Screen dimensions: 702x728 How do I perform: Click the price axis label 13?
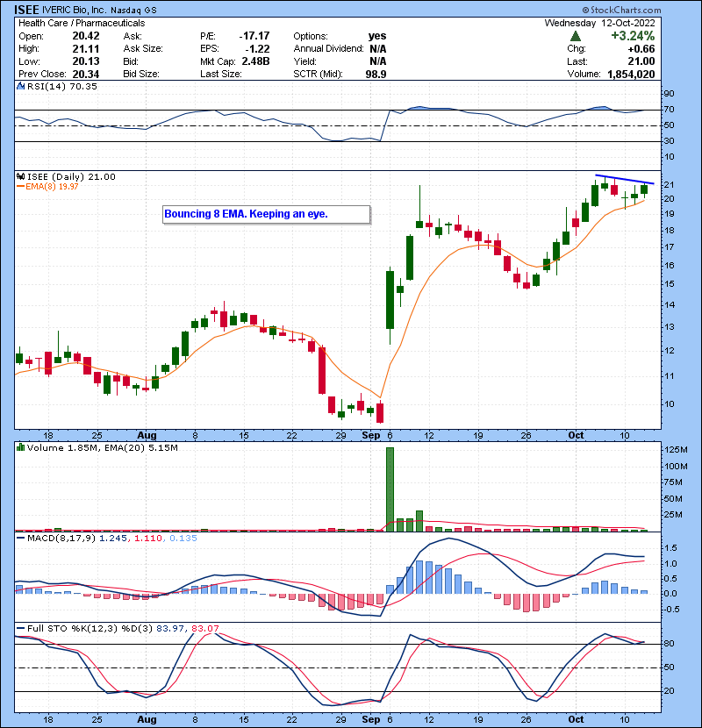[669, 327]
